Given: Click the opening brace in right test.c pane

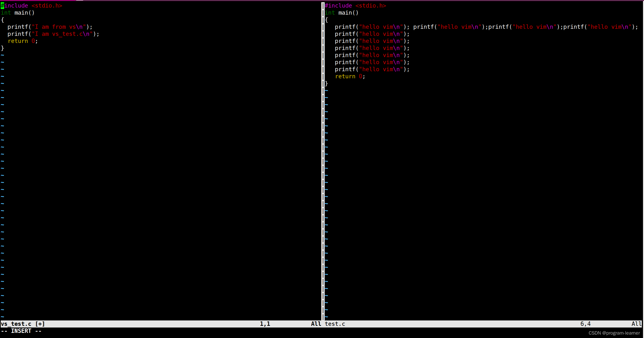Looking at the screenshot, I should [x=326, y=20].
